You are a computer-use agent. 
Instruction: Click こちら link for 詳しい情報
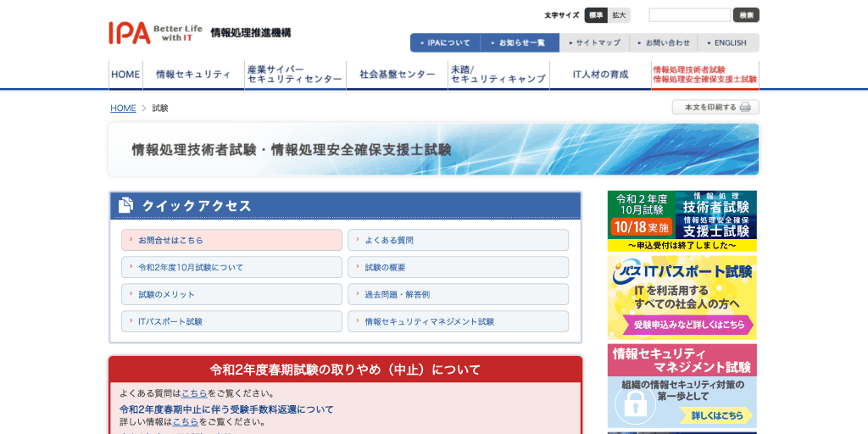(186, 422)
